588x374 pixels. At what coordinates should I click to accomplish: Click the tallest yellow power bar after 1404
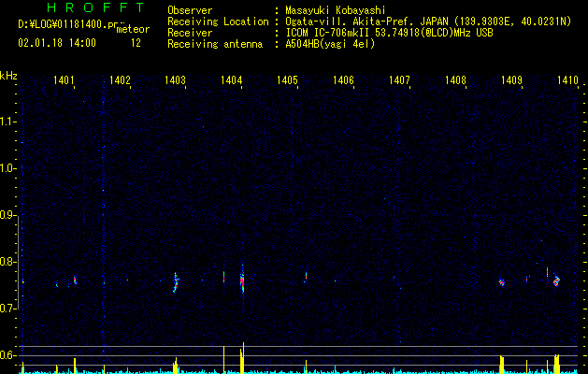click(x=243, y=358)
